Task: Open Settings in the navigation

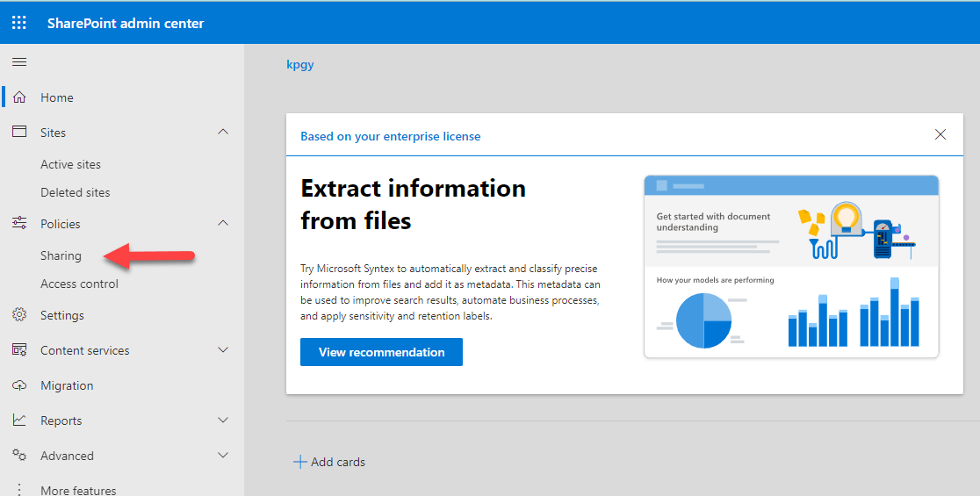Action: click(61, 315)
